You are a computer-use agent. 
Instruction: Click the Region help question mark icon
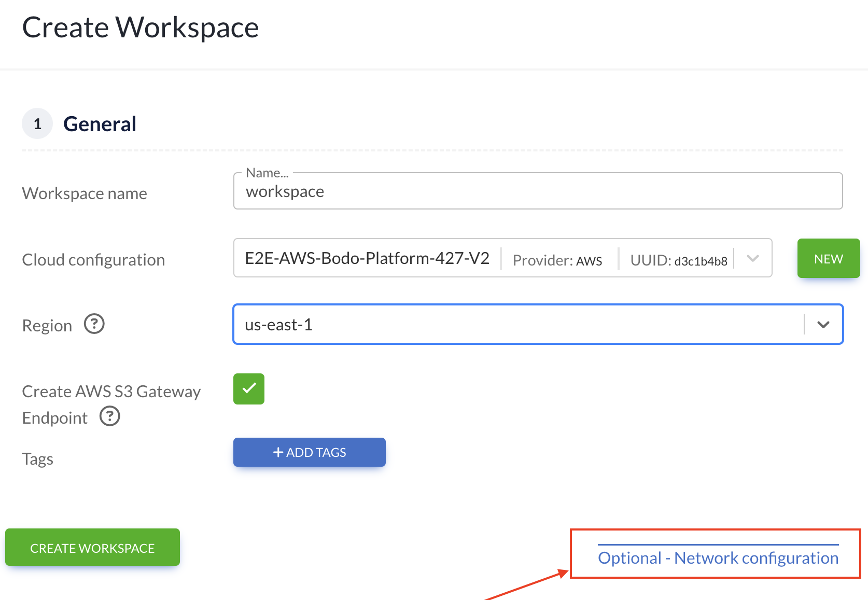tap(94, 324)
